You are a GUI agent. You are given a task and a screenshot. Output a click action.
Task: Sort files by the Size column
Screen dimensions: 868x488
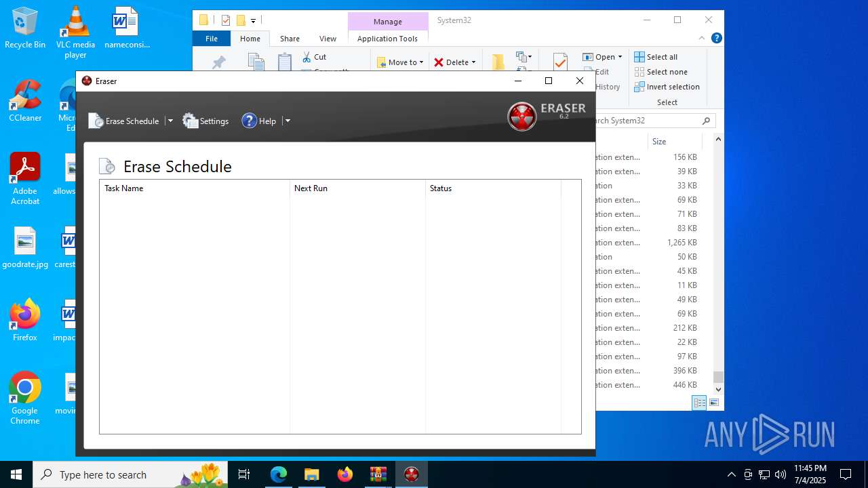(675, 142)
